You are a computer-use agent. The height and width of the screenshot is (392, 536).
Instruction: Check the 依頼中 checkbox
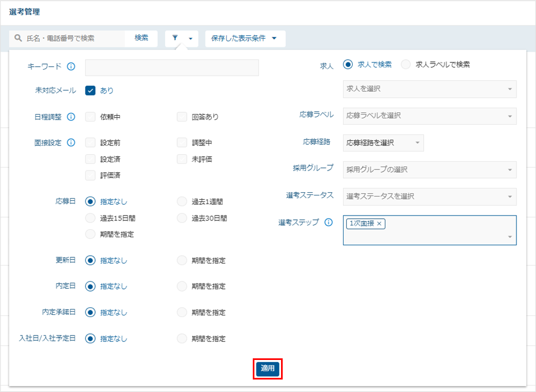pyautogui.click(x=90, y=117)
